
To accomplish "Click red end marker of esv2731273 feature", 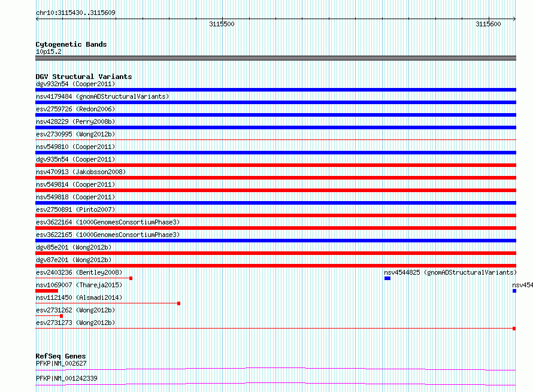I will [514, 329].
